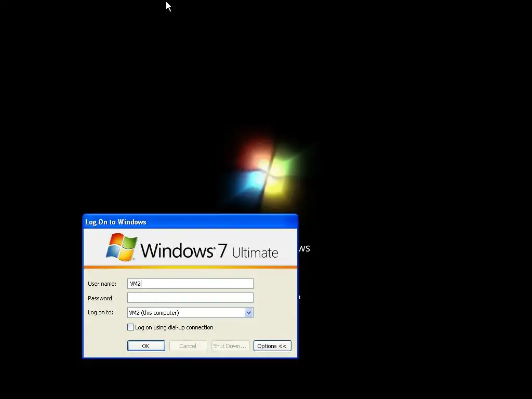Open the Log on to dropdown arrow

pyautogui.click(x=248, y=312)
